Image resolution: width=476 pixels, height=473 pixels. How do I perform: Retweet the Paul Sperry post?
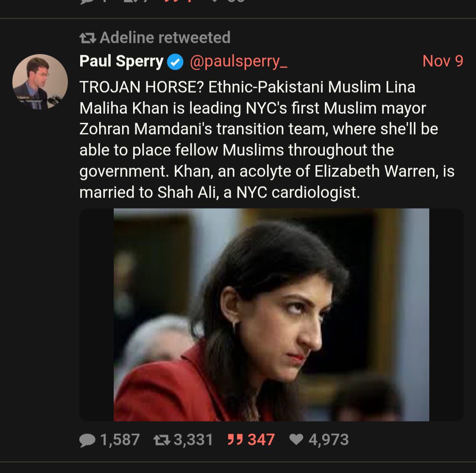tap(162, 439)
